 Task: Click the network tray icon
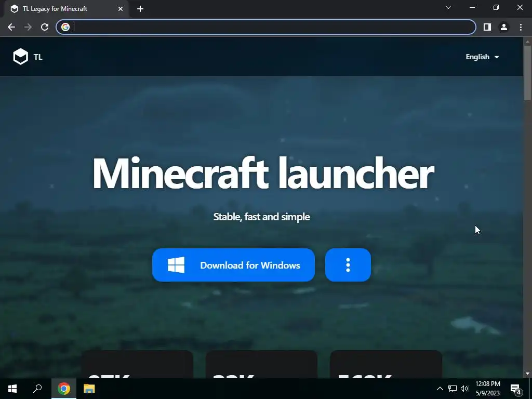(453, 389)
